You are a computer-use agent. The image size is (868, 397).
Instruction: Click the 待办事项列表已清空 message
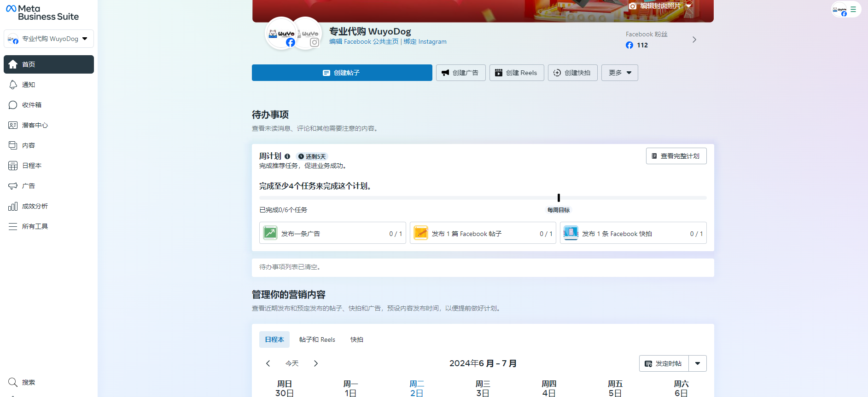[x=290, y=267]
